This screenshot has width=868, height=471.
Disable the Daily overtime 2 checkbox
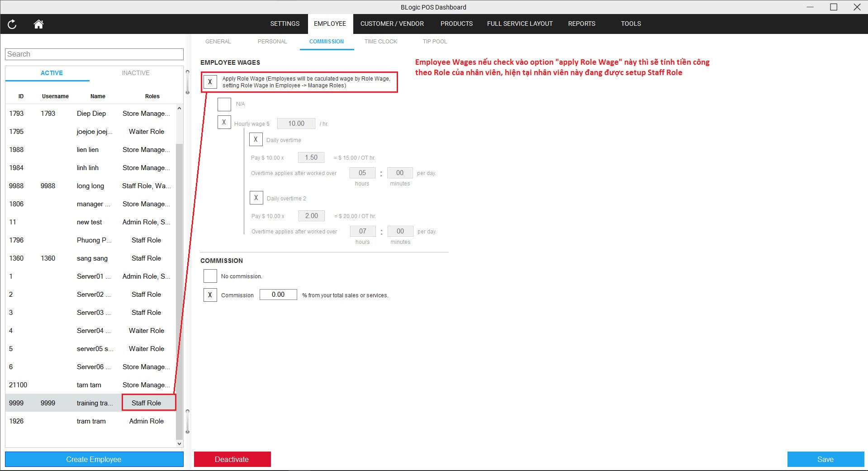[x=256, y=198]
